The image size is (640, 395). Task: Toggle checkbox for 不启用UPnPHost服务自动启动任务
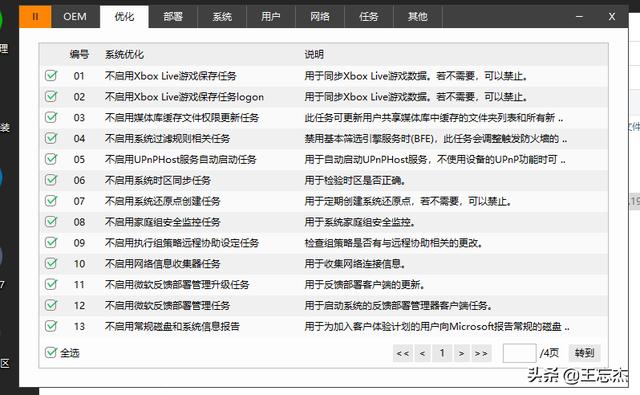pyautogui.click(x=51, y=159)
